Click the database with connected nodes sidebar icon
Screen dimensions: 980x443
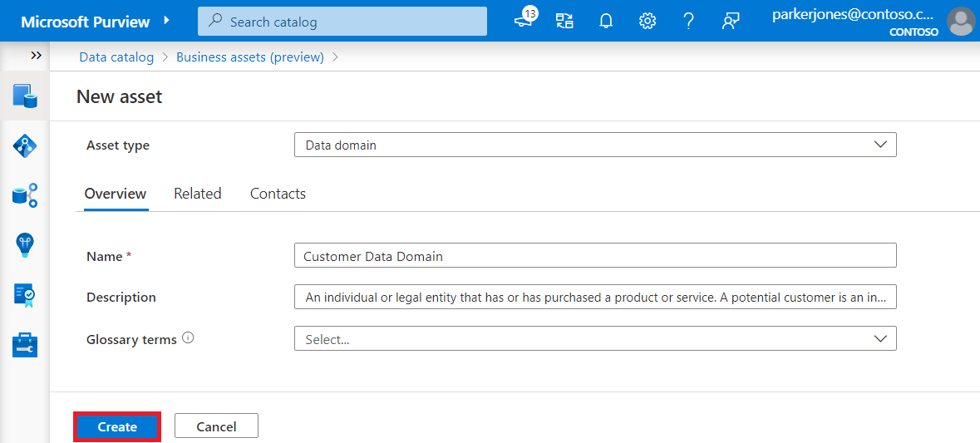tap(25, 195)
